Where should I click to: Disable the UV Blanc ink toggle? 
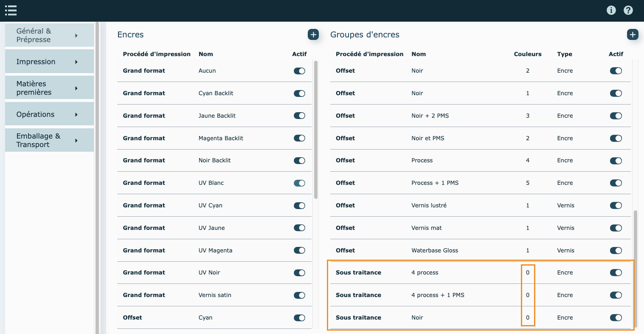[299, 183]
